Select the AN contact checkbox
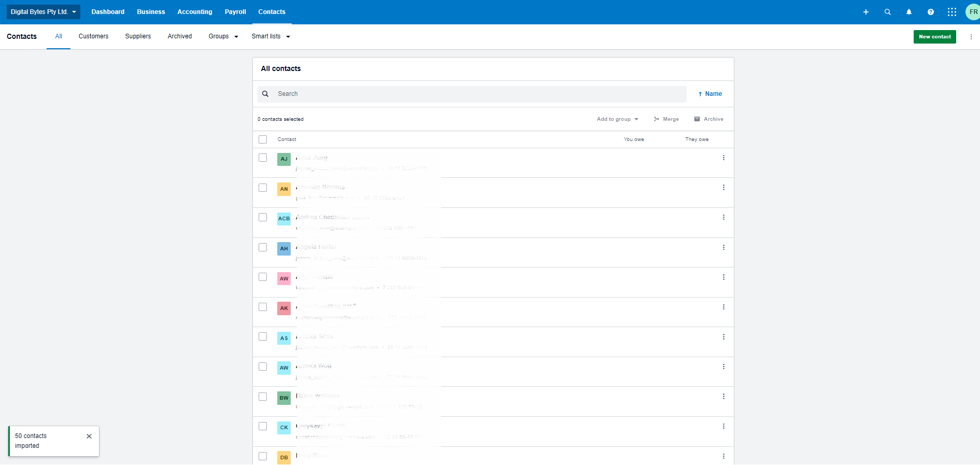 click(263, 188)
